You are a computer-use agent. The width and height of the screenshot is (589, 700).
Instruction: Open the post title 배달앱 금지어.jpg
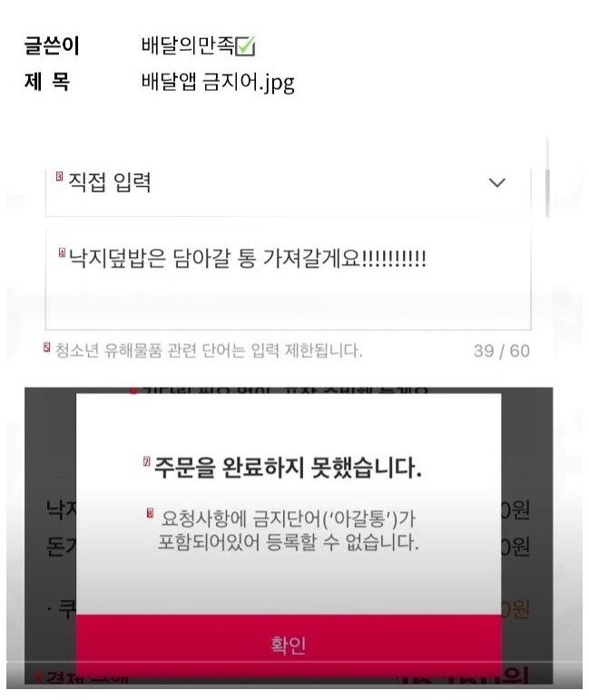pos(218,82)
